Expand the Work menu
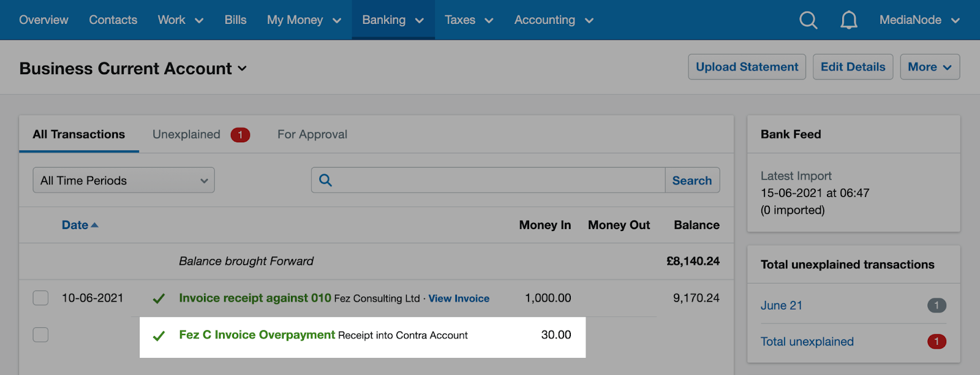The height and width of the screenshot is (375, 980). click(181, 20)
